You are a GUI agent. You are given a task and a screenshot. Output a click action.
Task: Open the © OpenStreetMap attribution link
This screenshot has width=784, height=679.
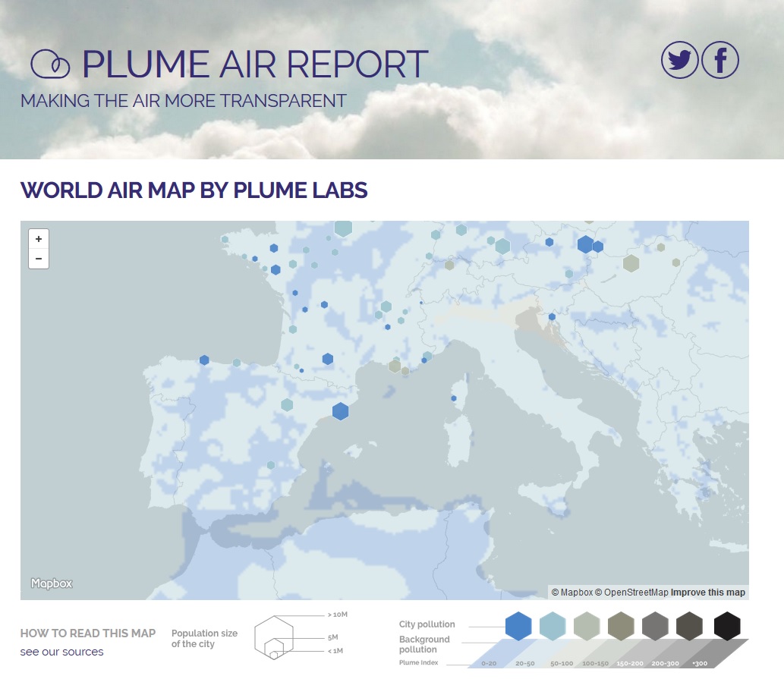(631, 593)
